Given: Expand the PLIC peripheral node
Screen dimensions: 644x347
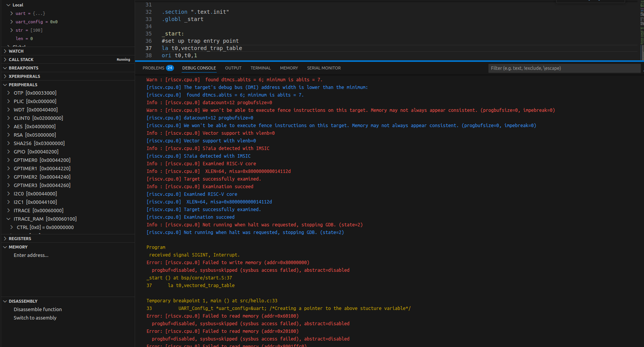Looking at the screenshot, I should (8, 101).
